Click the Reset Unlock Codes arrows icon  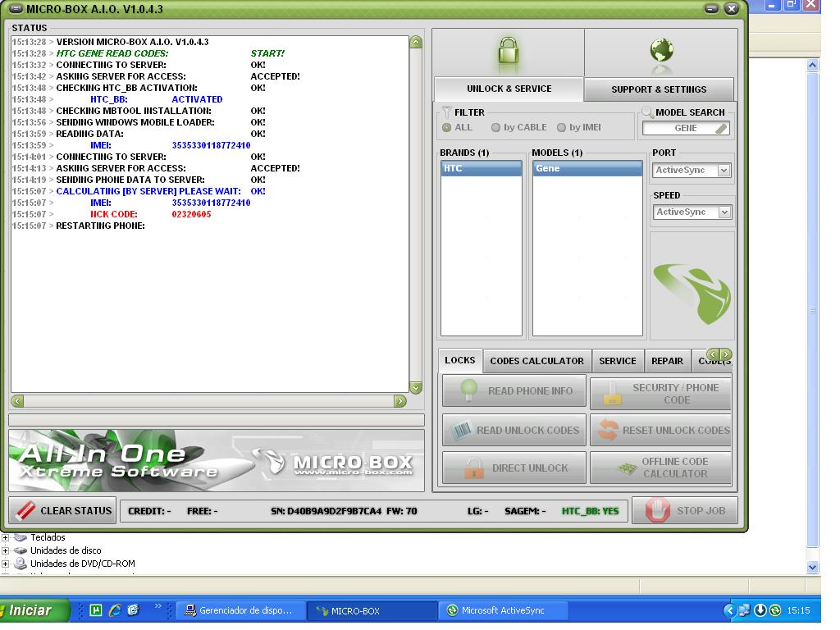608,430
